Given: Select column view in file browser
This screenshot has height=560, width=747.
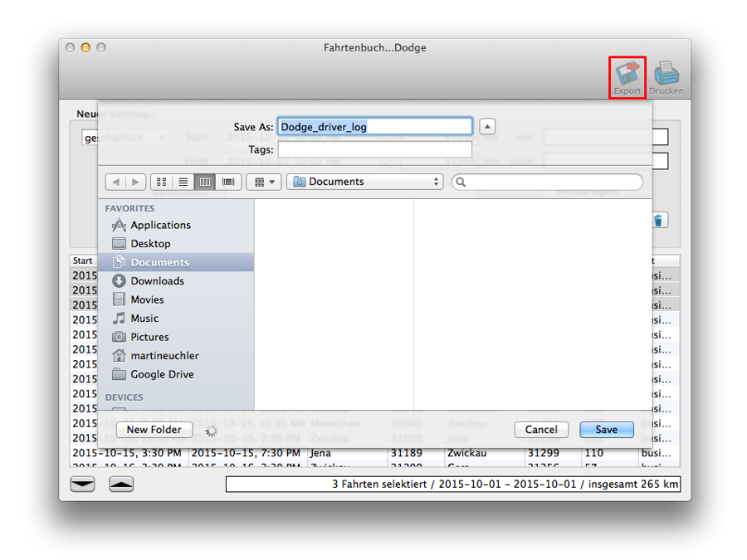Looking at the screenshot, I should coord(205,182).
